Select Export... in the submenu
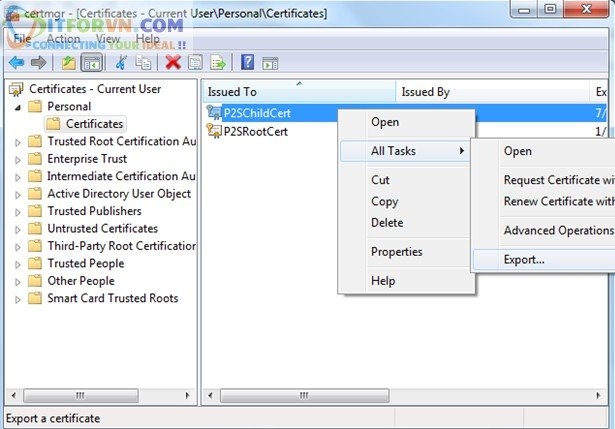The height and width of the screenshot is (429, 615). point(524,260)
